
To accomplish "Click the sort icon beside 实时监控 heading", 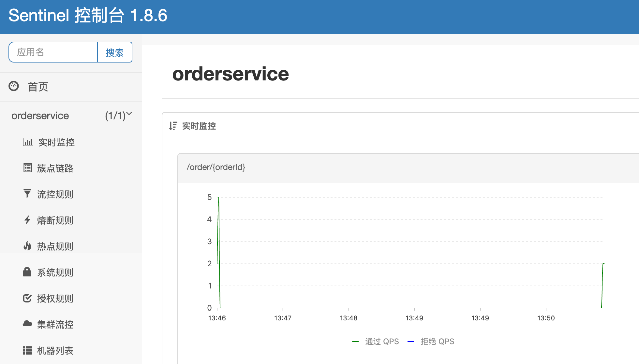I will [x=173, y=126].
